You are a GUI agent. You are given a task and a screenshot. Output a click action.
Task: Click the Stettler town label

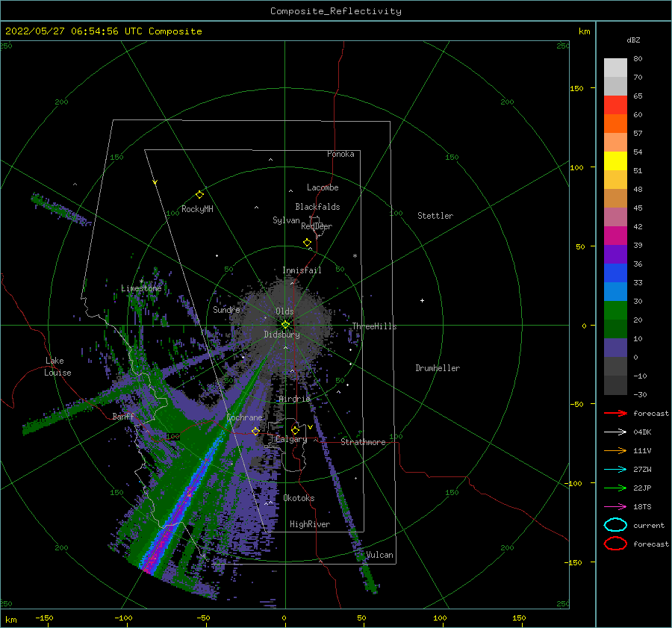pos(435,216)
